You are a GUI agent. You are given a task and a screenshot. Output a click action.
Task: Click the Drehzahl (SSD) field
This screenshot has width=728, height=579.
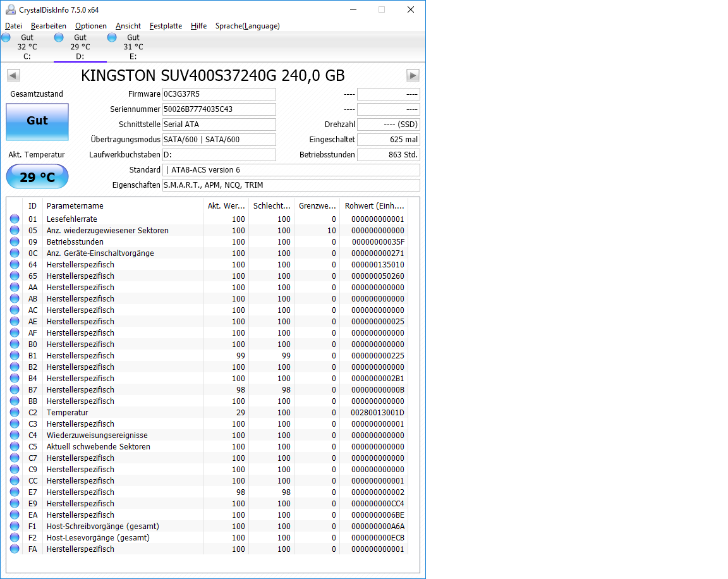pos(389,125)
